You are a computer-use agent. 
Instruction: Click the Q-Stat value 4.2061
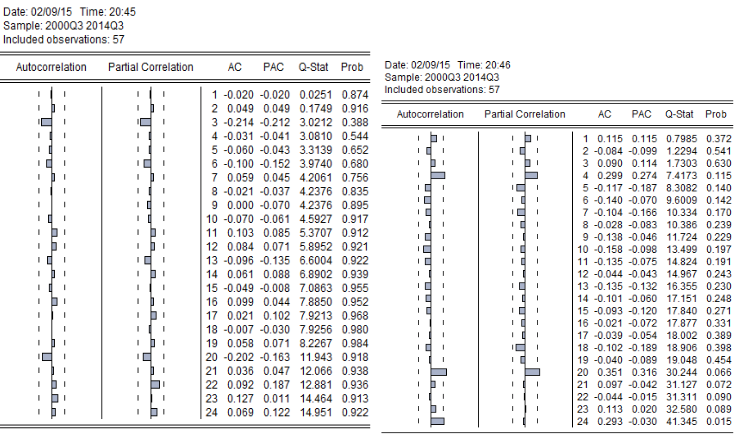(316, 178)
